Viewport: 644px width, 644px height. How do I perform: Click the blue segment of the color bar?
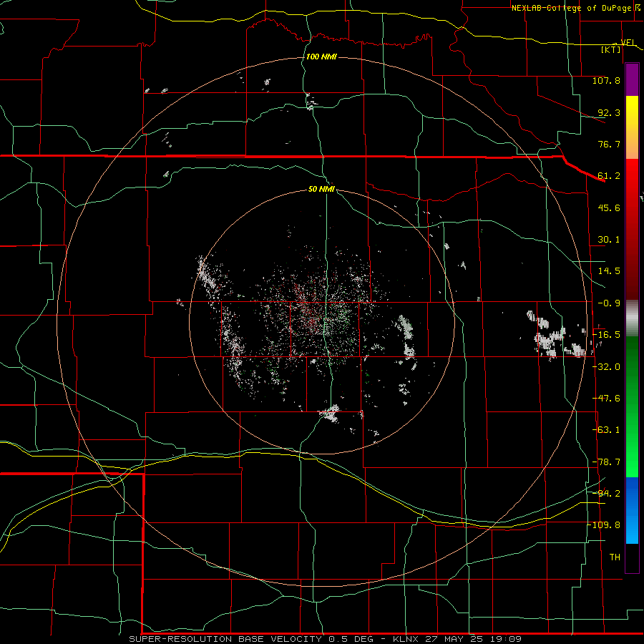click(632, 510)
